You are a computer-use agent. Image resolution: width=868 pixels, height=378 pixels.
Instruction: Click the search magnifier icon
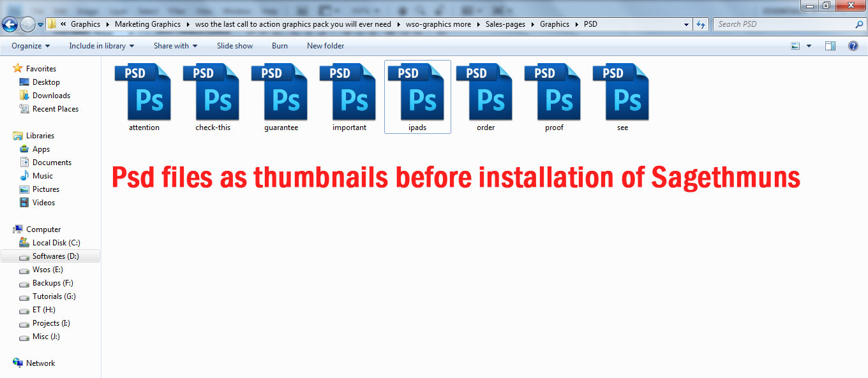click(x=859, y=24)
